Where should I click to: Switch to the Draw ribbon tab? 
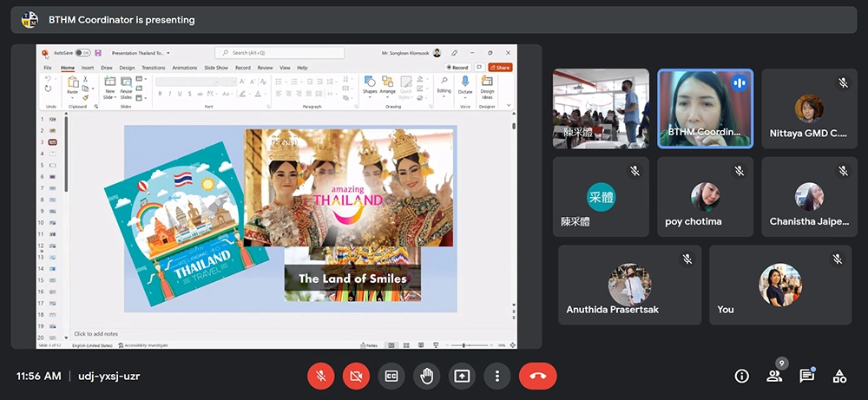106,68
